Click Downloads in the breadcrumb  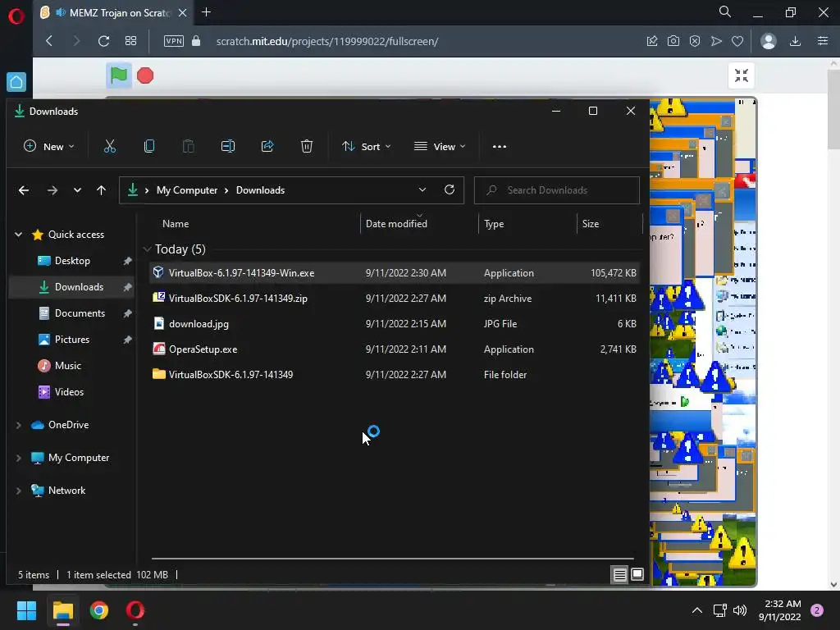260,190
